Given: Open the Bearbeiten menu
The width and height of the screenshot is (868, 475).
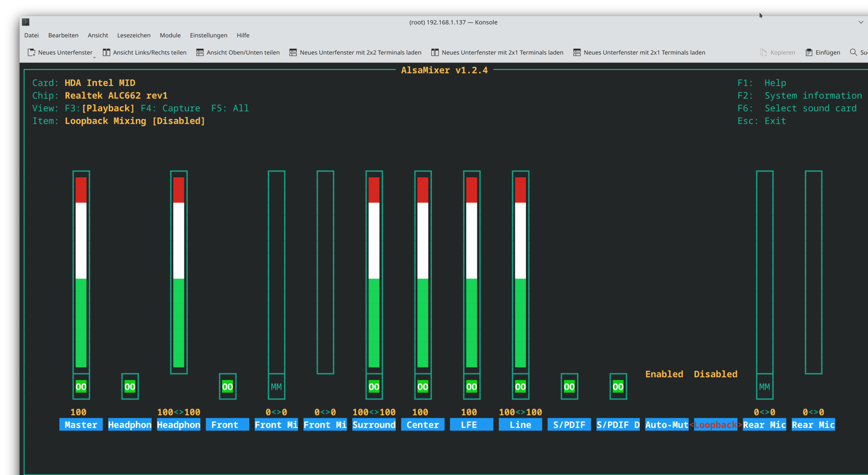Looking at the screenshot, I should tap(63, 35).
